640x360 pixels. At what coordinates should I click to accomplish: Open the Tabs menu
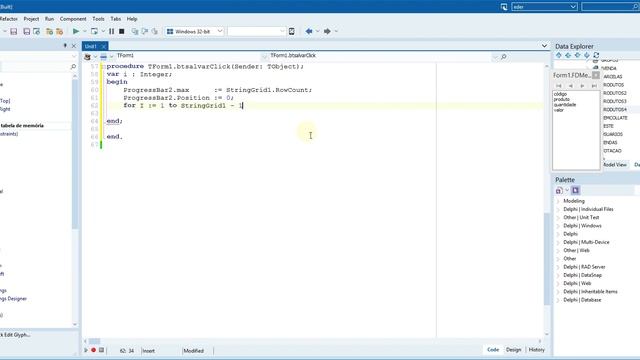pos(116,19)
